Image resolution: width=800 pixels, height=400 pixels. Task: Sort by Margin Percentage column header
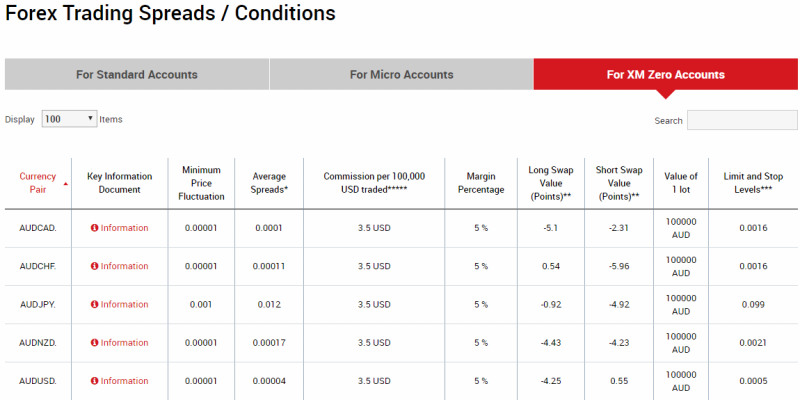point(481,183)
